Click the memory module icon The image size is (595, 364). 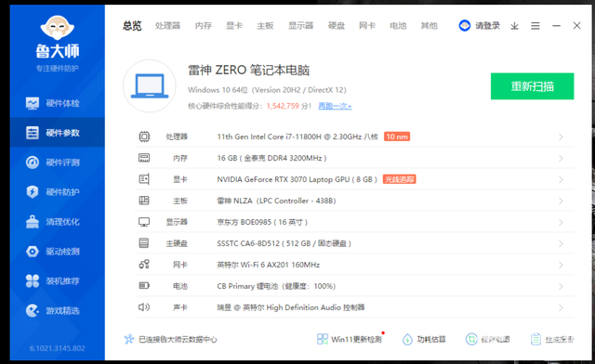pyautogui.click(x=144, y=158)
